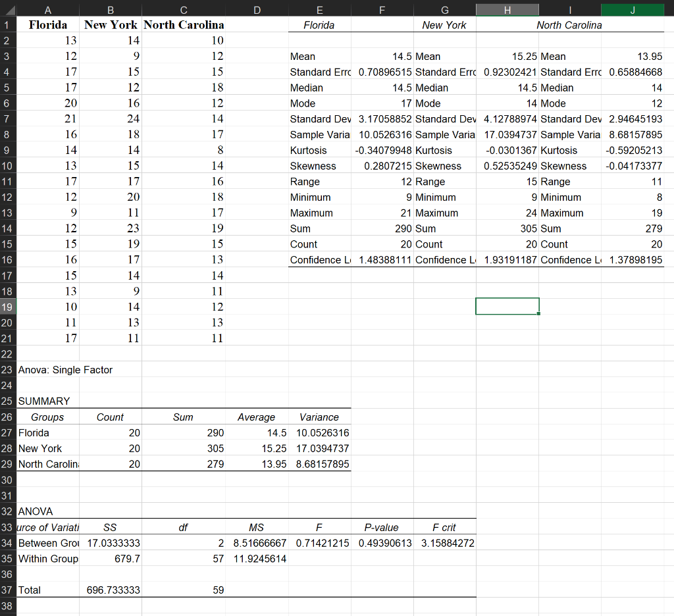This screenshot has height=616, width=674.
Task: Click the Variance header in row 26
Action: click(319, 417)
